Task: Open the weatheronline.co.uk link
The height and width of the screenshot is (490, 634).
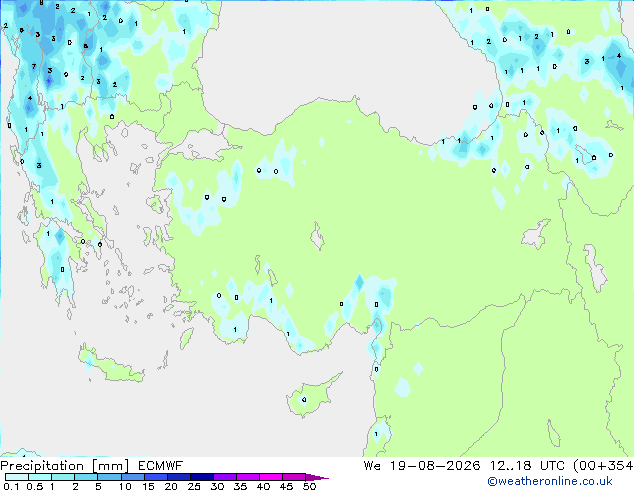Action: coord(550,481)
